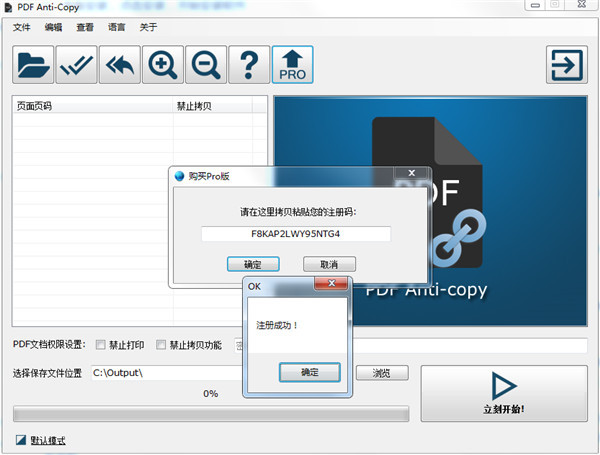Enable the 禁止拷贝功能 checkbox
600x455 pixels.
tap(161, 345)
